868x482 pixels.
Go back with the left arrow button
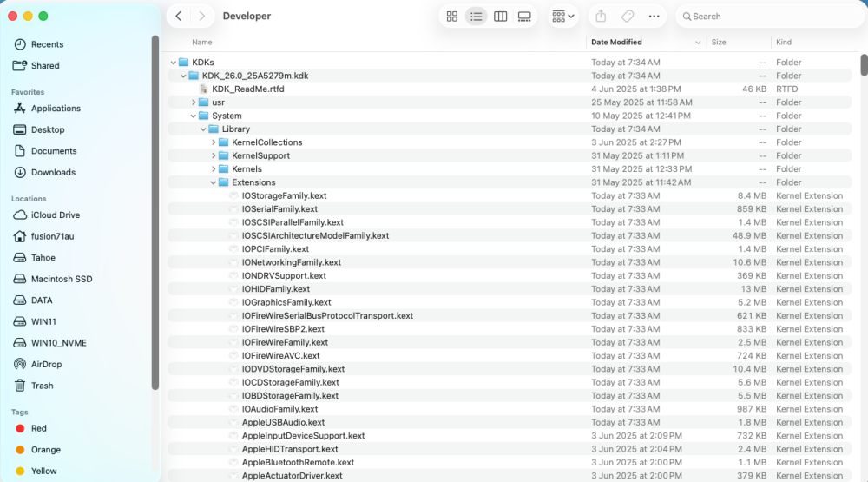tap(178, 16)
